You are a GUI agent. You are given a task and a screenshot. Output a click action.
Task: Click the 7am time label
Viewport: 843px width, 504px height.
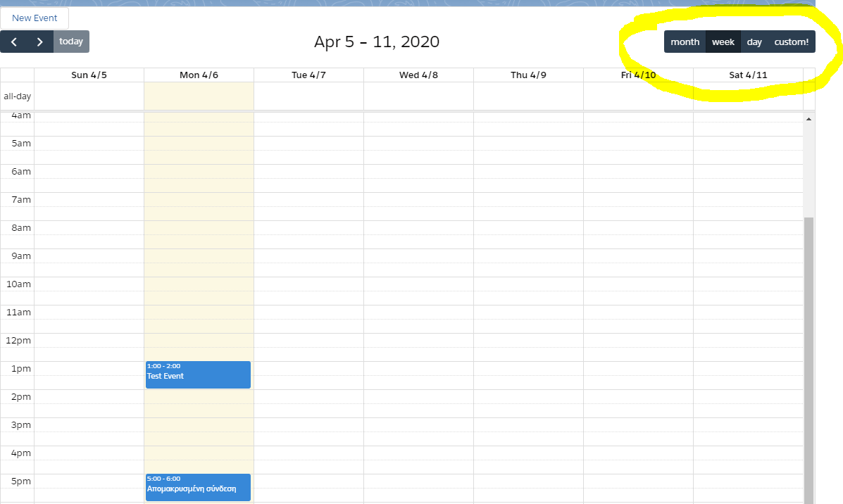click(21, 199)
